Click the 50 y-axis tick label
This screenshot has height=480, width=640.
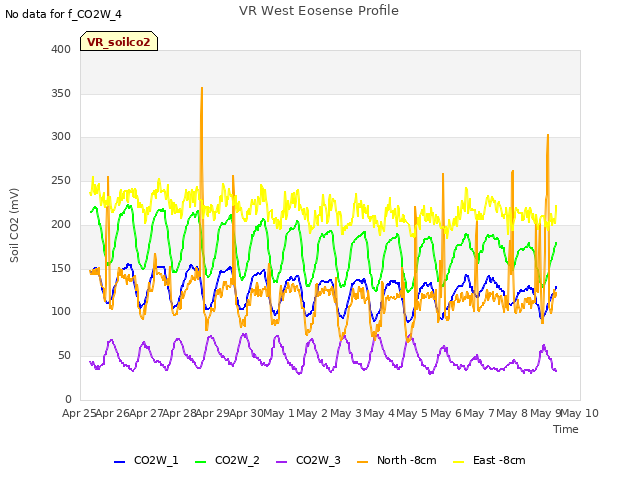[x=64, y=356]
